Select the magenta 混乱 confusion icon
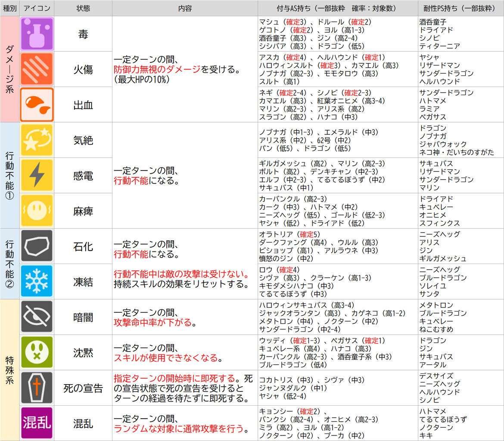 point(37,423)
